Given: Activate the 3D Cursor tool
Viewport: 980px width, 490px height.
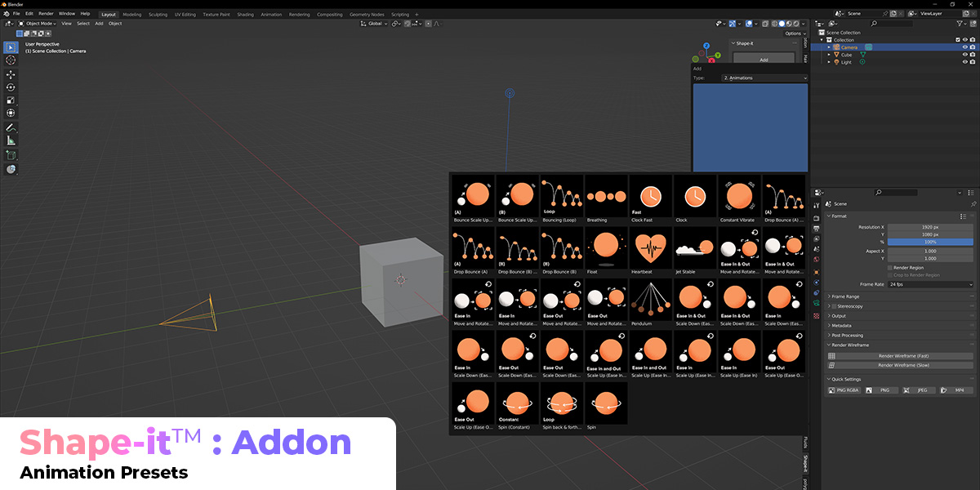Looking at the screenshot, I should tap(11, 60).
